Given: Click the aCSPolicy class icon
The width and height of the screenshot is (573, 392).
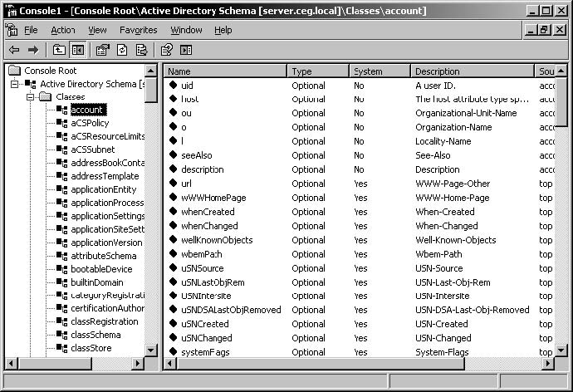Looking at the screenshot, I should (x=61, y=123).
